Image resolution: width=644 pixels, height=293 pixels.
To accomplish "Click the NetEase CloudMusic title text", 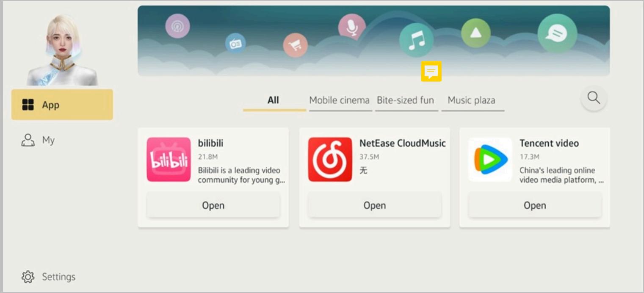I will pyautogui.click(x=403, y=143).
